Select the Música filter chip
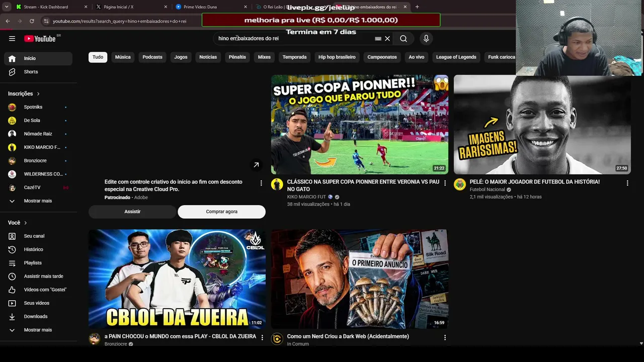The image size is (644, 362). pos(123,57)
